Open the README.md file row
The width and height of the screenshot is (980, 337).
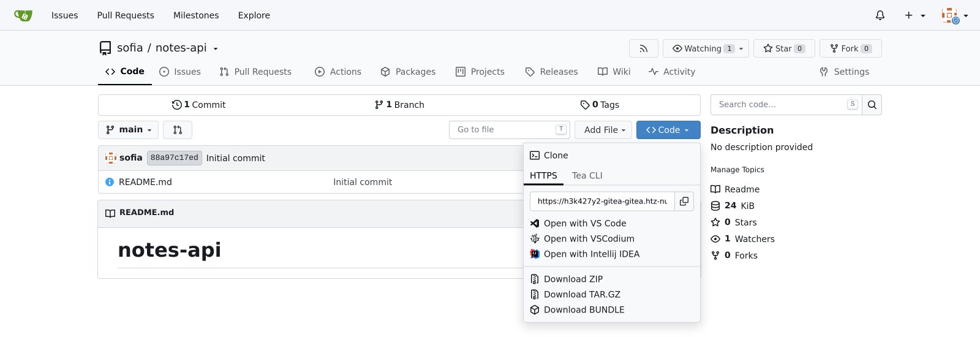(x=145, y=182)
